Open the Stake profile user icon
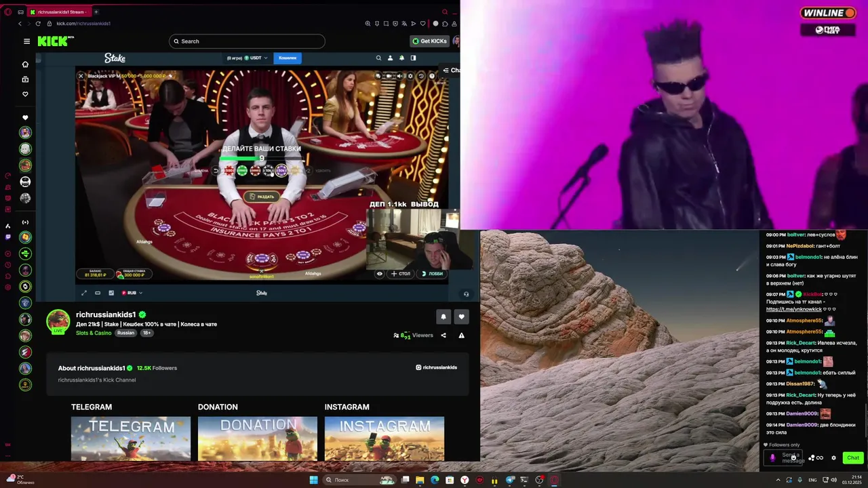 [x=390, y=58]
